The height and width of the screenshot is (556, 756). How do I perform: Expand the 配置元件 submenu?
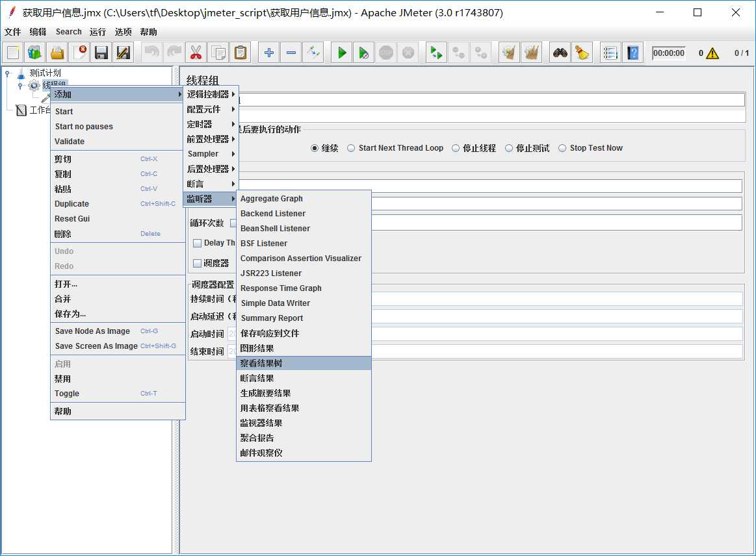210,109
